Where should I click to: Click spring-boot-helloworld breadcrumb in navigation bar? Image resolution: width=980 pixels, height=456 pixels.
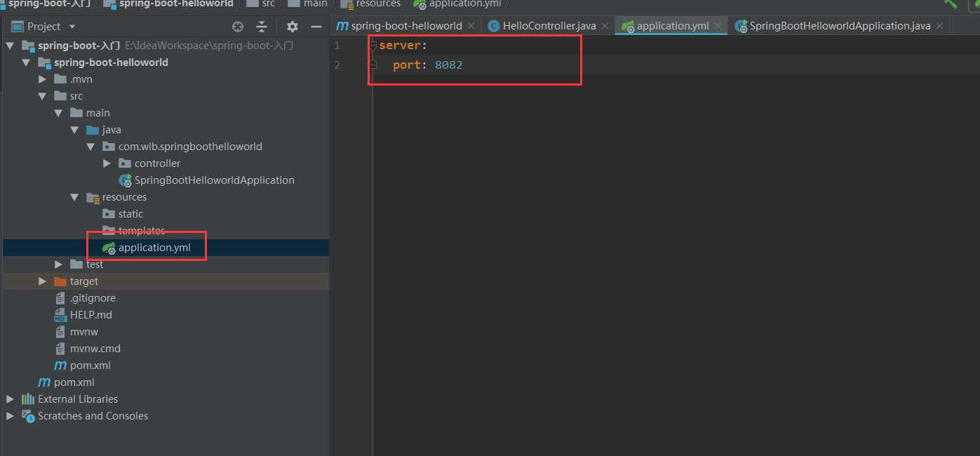pyautogui.click(x=176, y=4)
